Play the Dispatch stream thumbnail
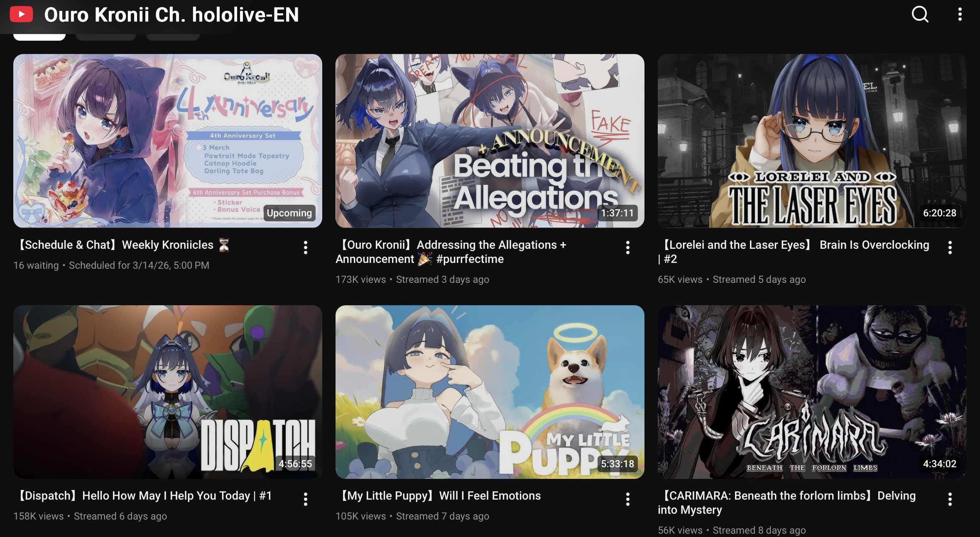This screenshot has width=980, height=537. coord(168,392)
